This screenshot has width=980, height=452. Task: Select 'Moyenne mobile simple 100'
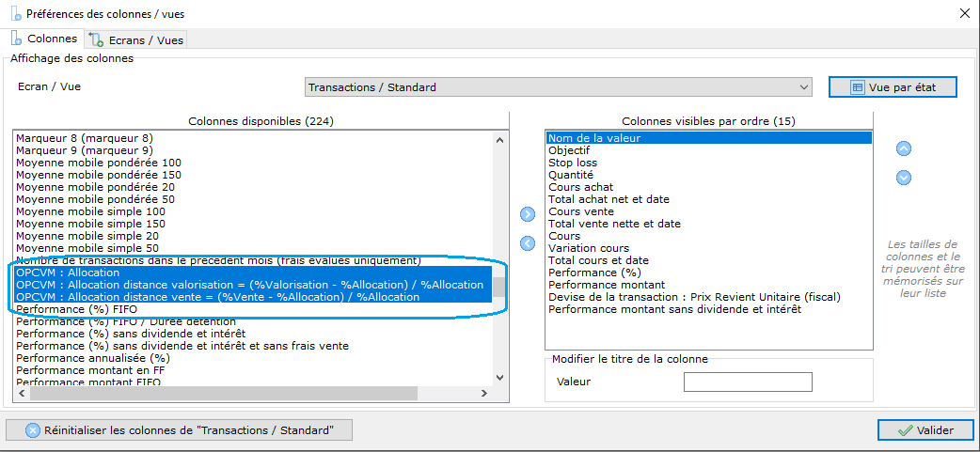(253, 211)
